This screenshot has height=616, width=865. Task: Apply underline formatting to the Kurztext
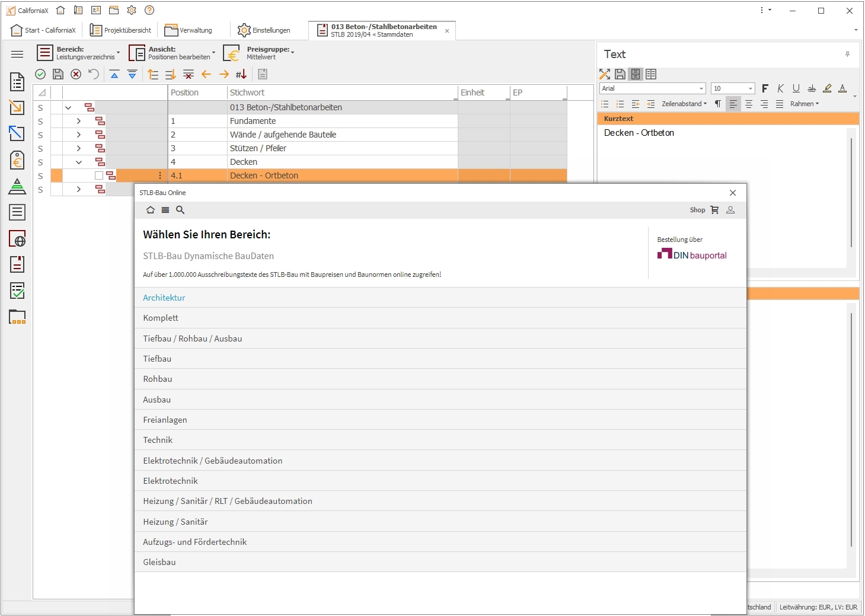coord(796,88)
